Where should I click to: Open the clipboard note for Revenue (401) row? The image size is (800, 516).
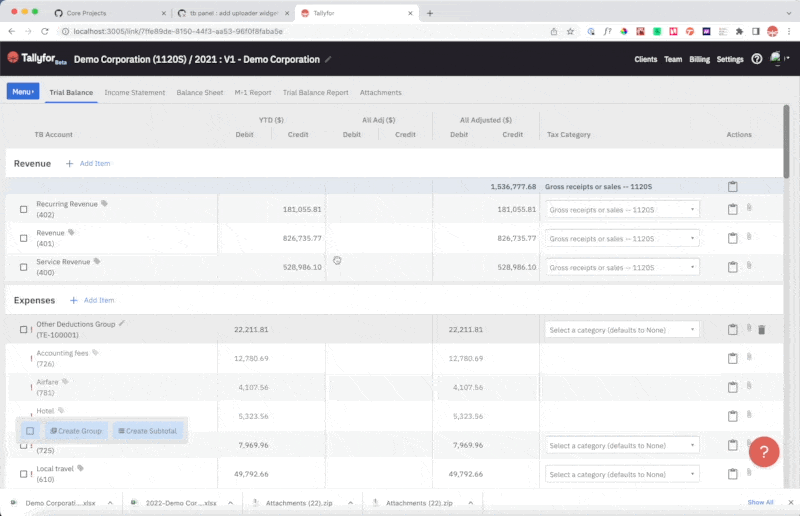732,238
